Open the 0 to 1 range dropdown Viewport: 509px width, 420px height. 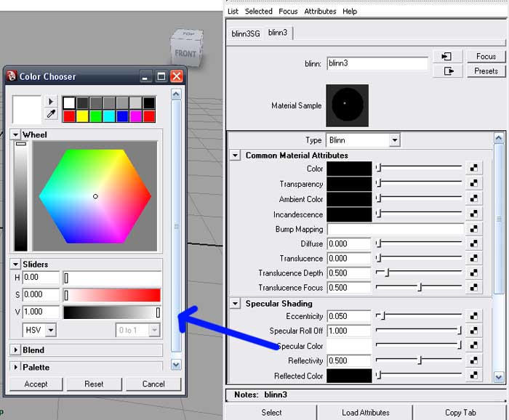(137, 330)
